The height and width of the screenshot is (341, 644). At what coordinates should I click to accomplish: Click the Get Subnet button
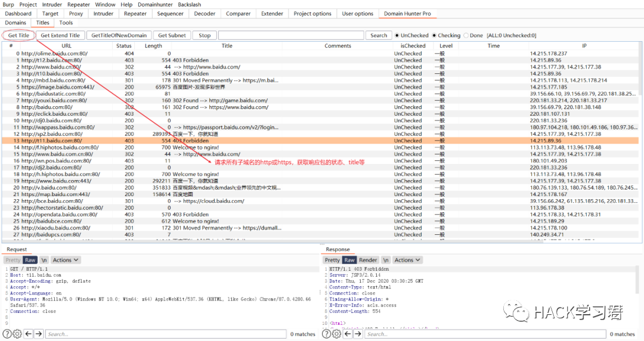[172, 35]
